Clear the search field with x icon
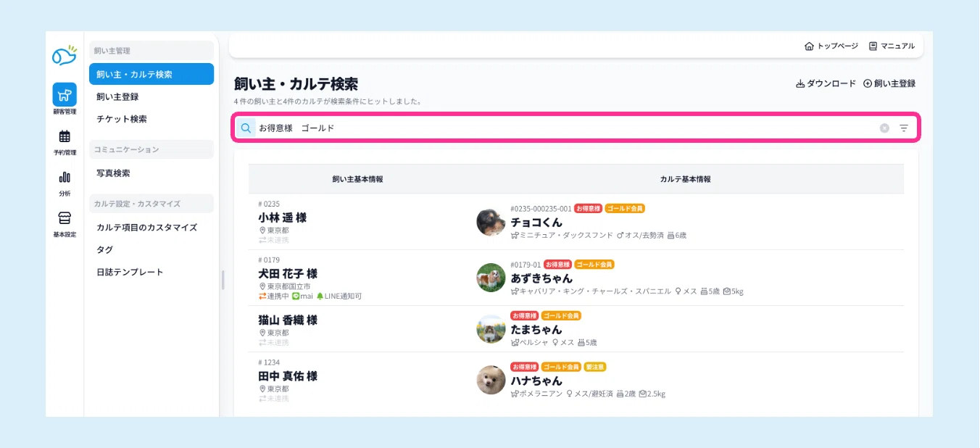The height and width of the screenshot is (448, 980). point(884,128)
